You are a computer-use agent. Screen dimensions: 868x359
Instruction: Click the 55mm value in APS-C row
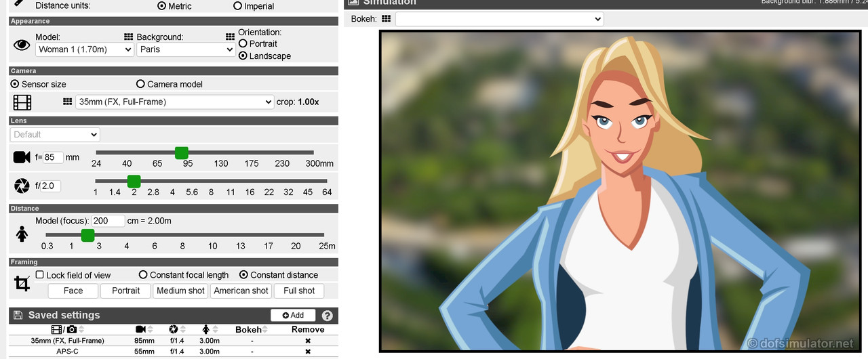pos(144,352)
